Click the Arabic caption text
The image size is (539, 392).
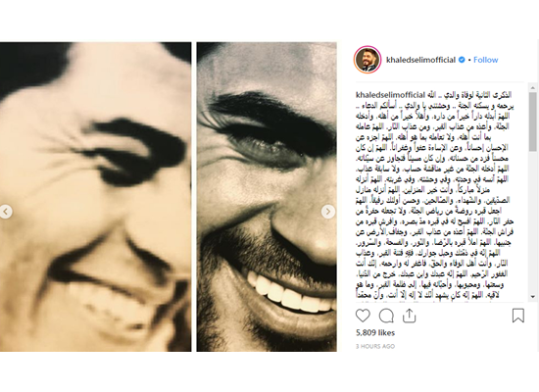[x=434, y=195]
